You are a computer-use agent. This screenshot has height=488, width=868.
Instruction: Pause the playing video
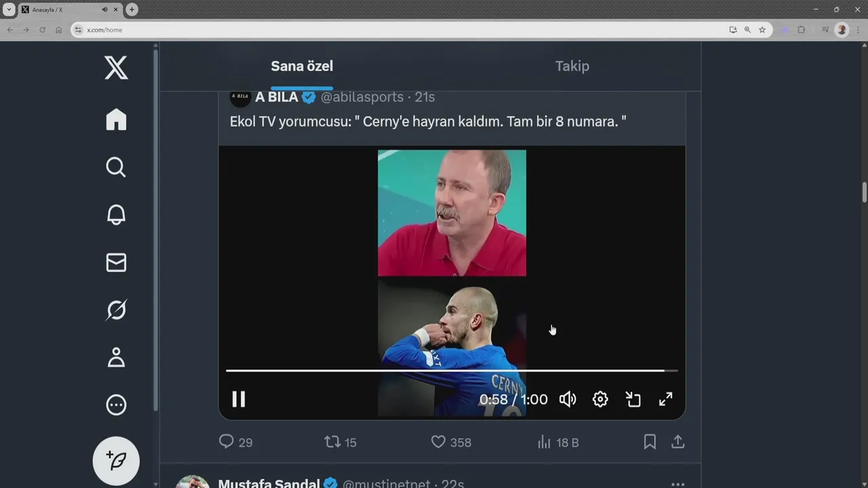pyautogui.click(x=239, y=399)
